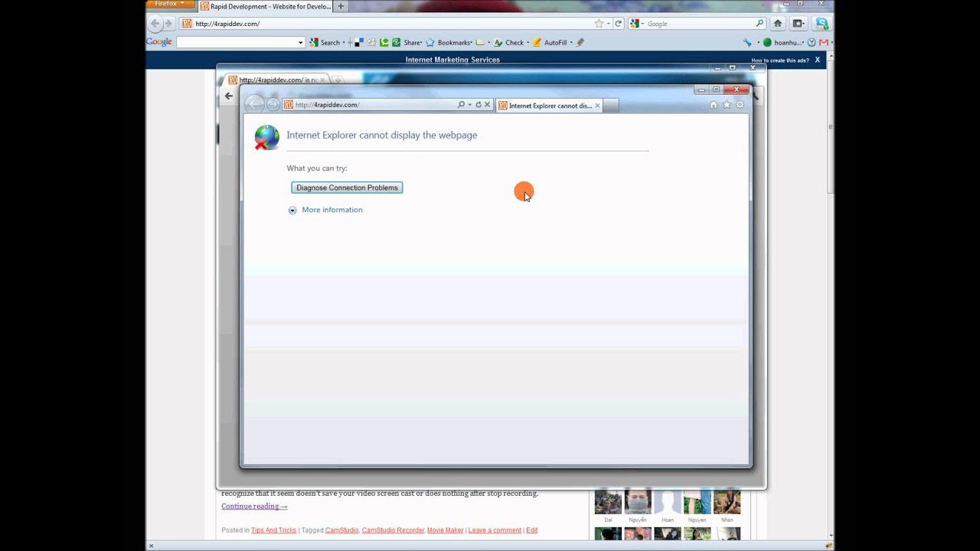
Task: Click Firefox back arrow
Action: 155,24
